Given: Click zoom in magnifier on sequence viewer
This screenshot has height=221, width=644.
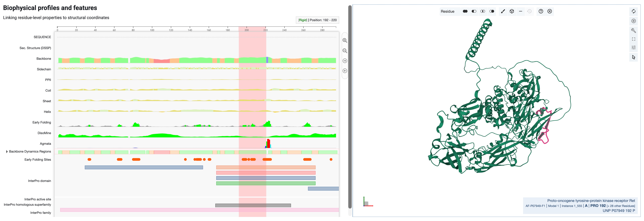Looking at the screenshot, I should pyautogui.click(x=345, y=40).
